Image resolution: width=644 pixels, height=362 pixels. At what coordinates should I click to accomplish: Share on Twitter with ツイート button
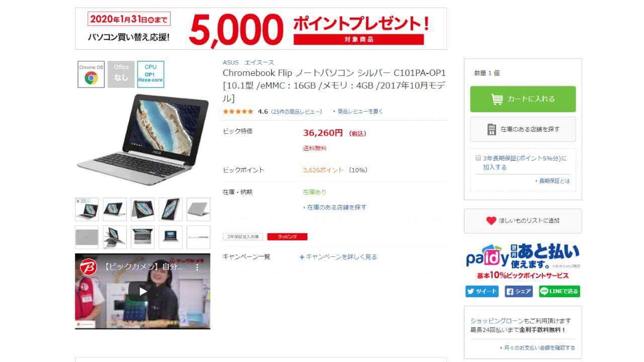(481, 291)
